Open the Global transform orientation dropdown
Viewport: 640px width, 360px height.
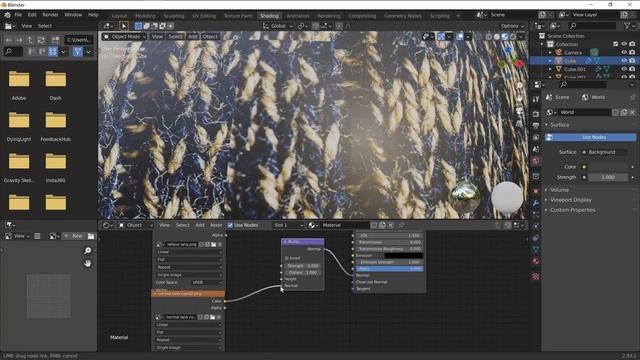tap(278, 26)
